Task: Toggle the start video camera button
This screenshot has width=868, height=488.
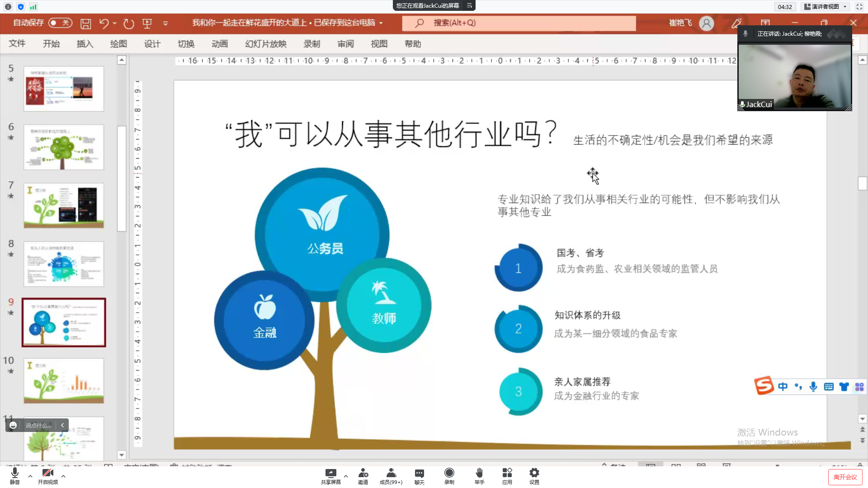Action: (47, 473)
